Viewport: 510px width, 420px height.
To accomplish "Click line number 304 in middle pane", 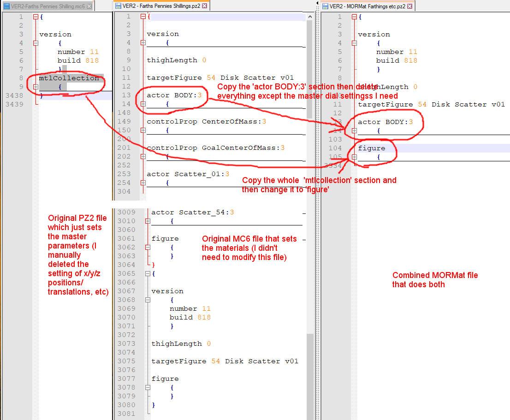I will tap(124, 191).
